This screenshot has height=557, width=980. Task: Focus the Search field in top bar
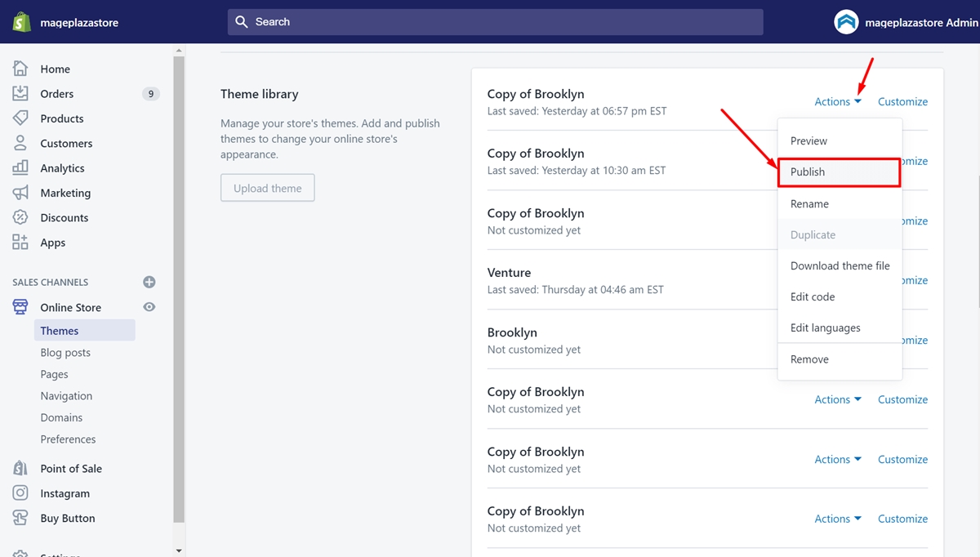(496, 22)
